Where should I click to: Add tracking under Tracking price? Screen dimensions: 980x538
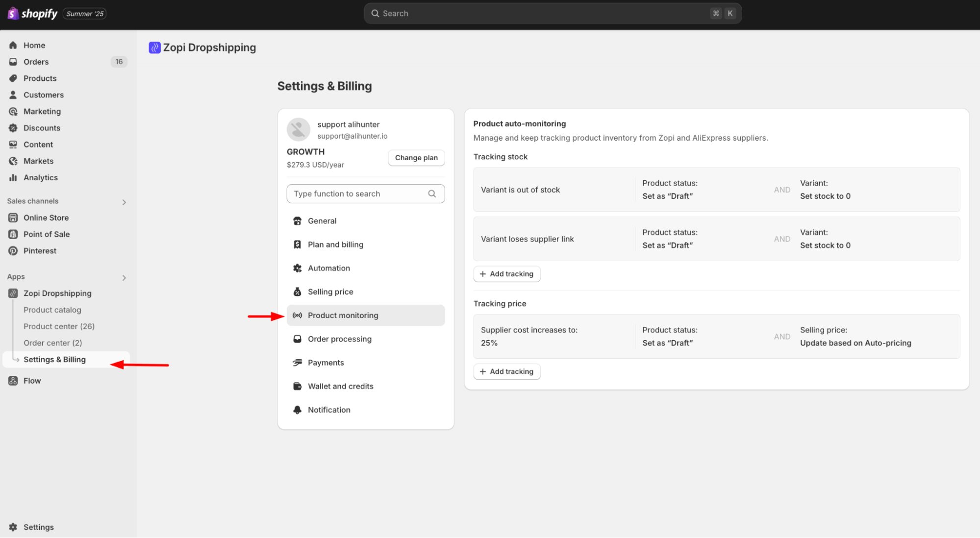(x=507, y=371)
